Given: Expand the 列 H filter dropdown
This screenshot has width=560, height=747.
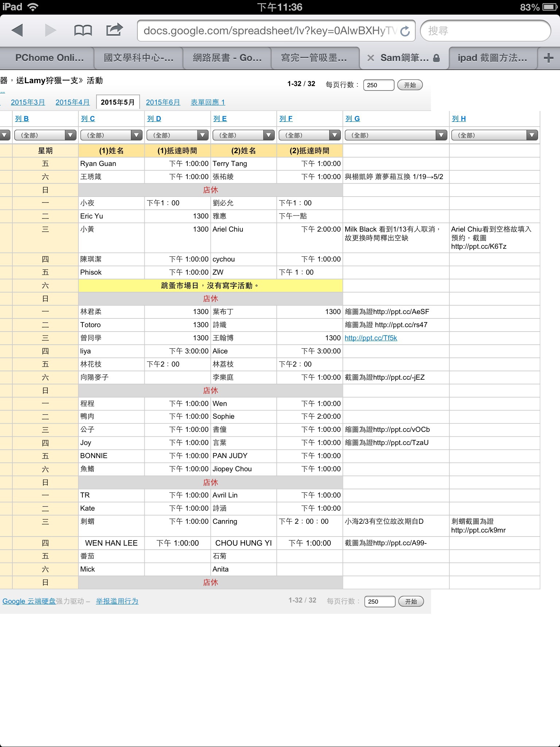Looking at the screenshot, I should pyautogui.click(x=494, y=135).
